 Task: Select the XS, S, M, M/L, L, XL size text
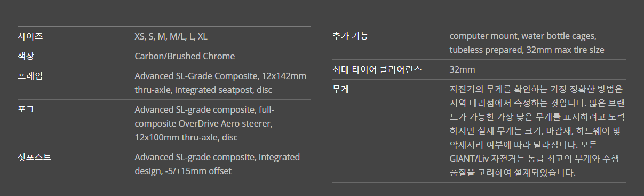171,36
